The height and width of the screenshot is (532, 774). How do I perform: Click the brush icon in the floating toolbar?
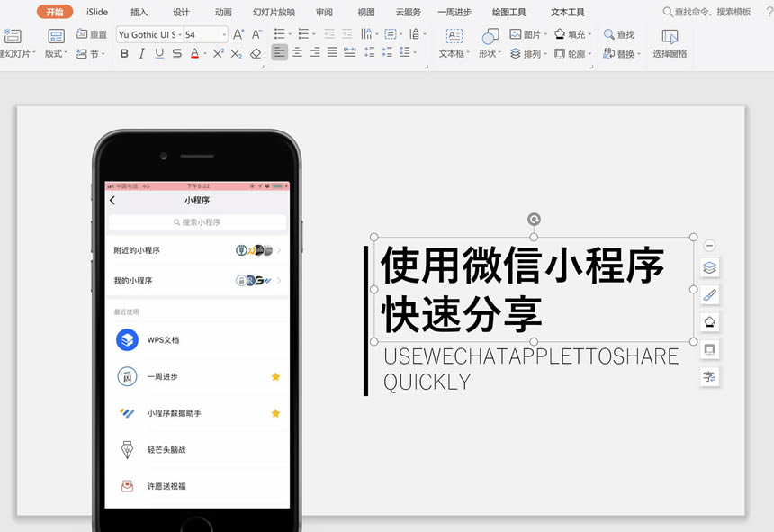point(709,295)
